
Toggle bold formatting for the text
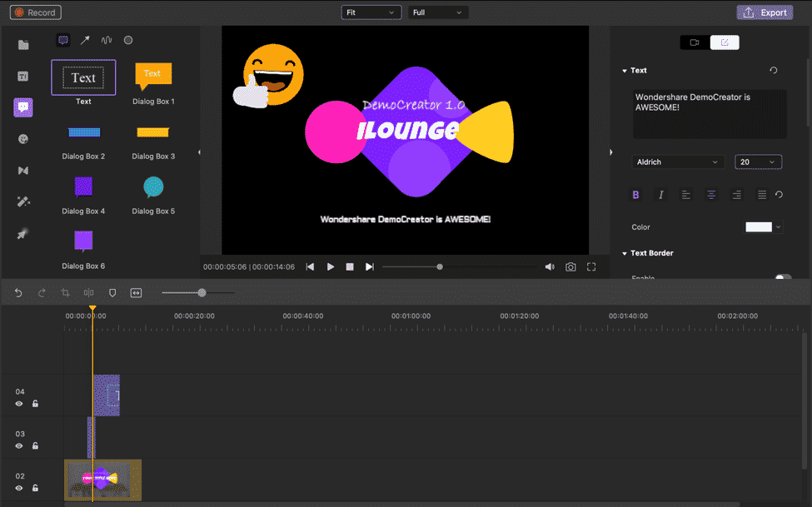click(635, 194)
